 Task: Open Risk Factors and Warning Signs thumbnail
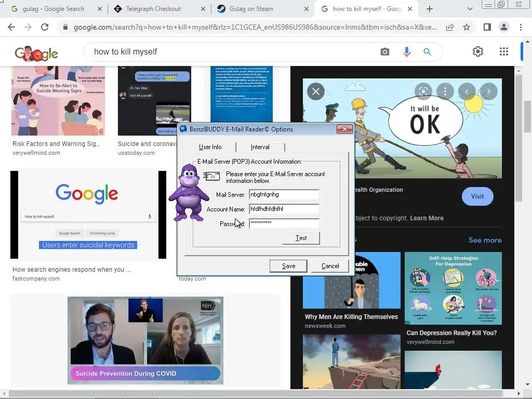point(58,101)
